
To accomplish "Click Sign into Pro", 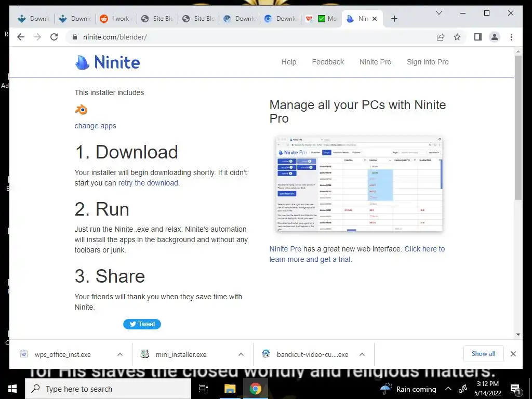I will pyautogui.click(x=428, y=62).
